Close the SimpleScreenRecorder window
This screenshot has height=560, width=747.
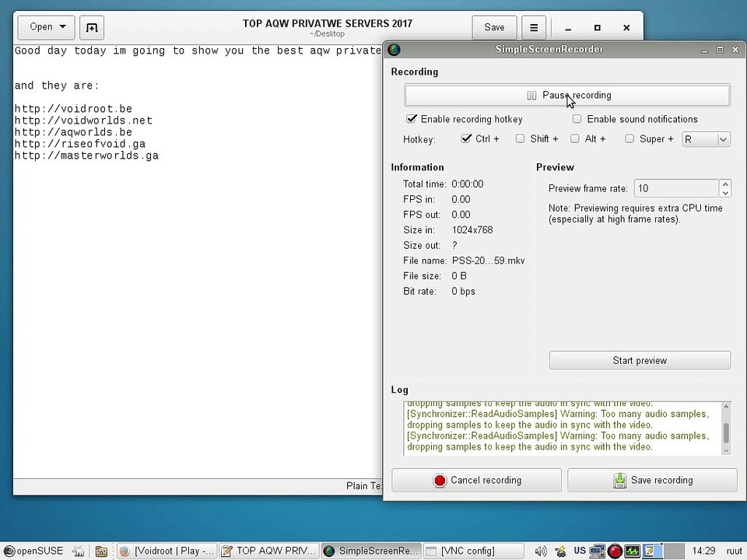click(735, 50)
